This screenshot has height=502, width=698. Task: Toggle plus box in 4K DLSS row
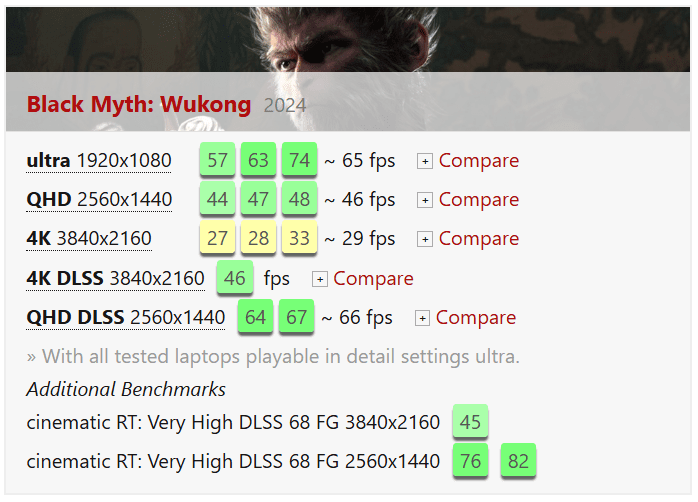(320, 279)
